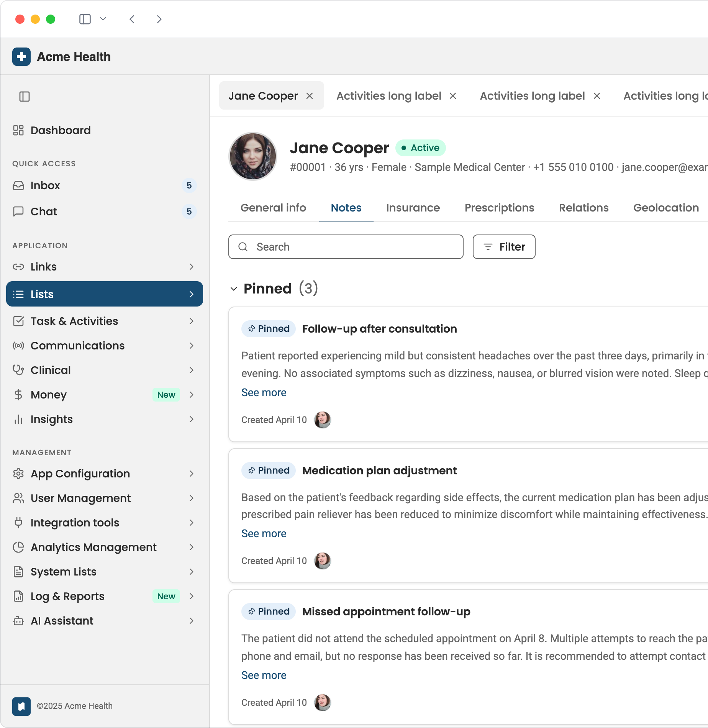Close the first Activities long label tab

pos(453,96)
